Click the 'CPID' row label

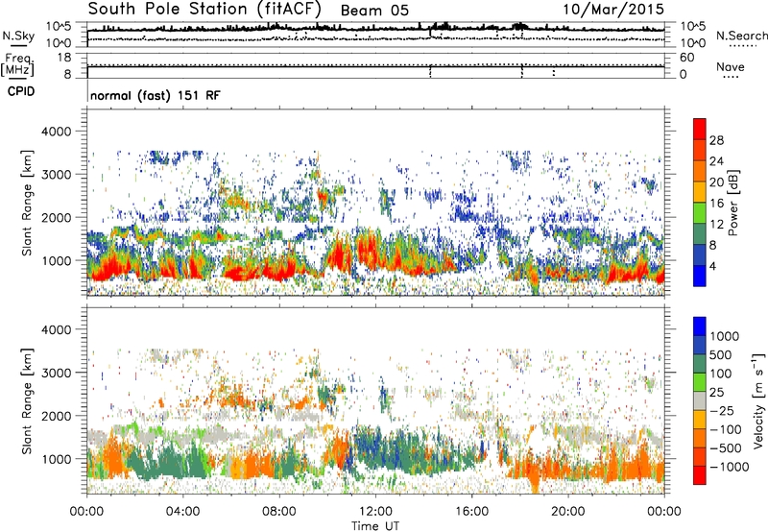21,91
